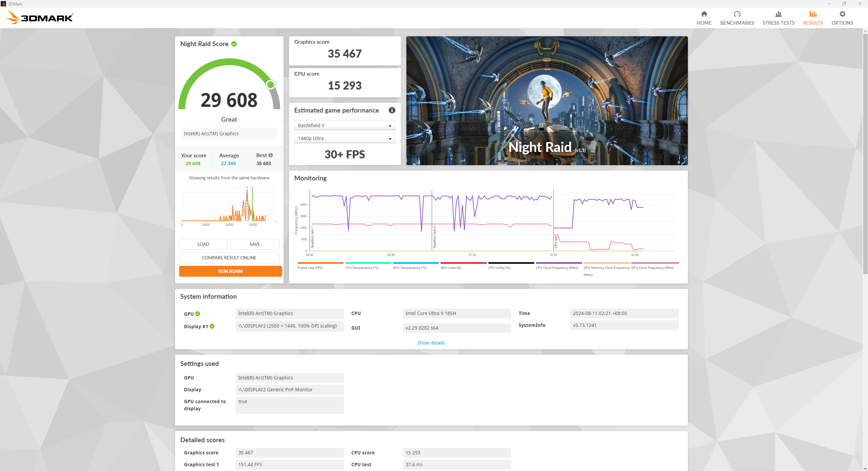Open the Options settings
This screenshot has height=471, width=868.
[x=842, y=18]
